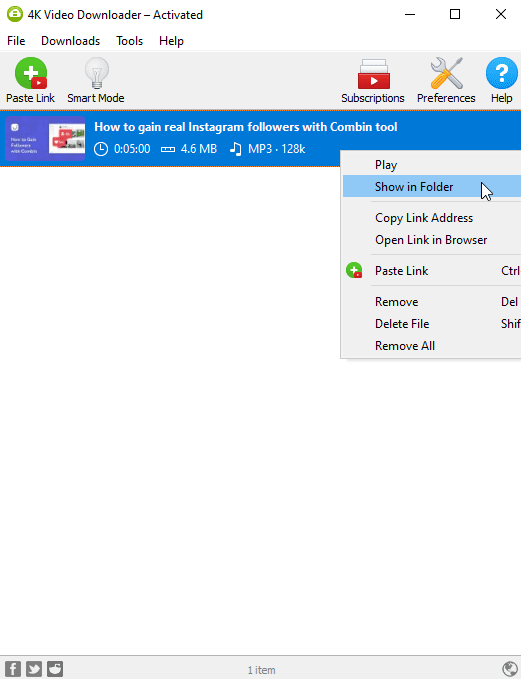
Task: Open the Twitter icon in status bar
Action: pyautogui.click(x=34, y=669)
